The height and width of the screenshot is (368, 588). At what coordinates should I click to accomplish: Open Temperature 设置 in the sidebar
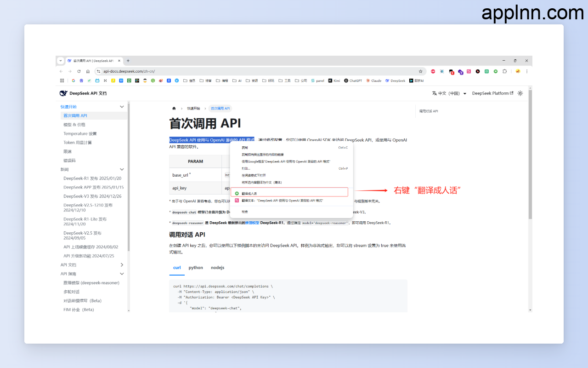(x=80, y=133)
